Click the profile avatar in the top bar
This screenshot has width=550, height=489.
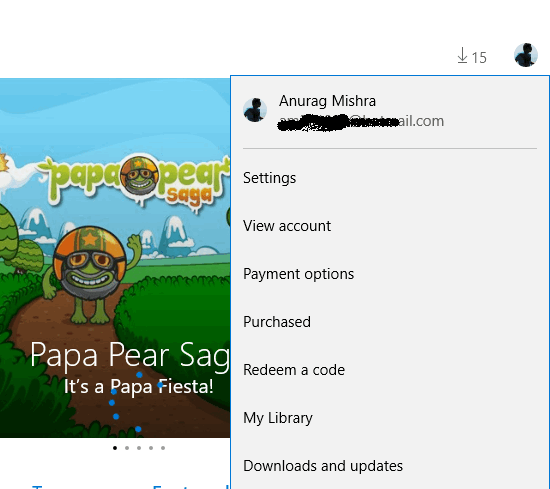click(x=526, y=55)
